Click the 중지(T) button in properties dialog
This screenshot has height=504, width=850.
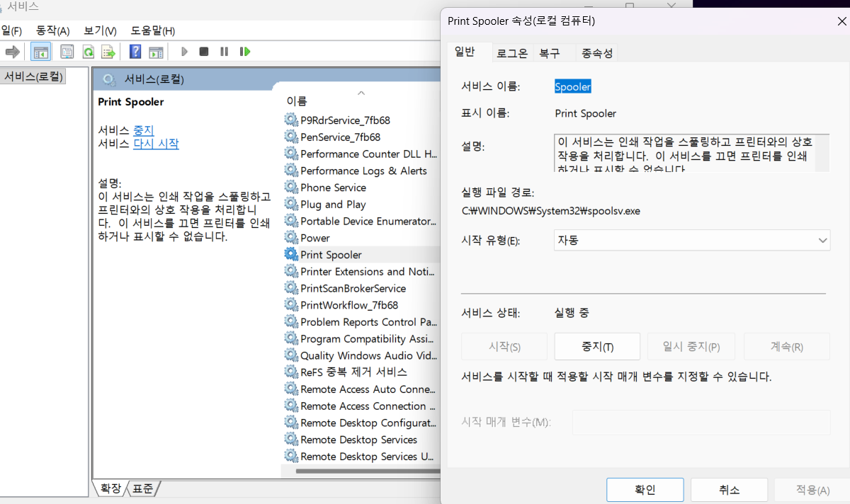click(x=597, y=347)
